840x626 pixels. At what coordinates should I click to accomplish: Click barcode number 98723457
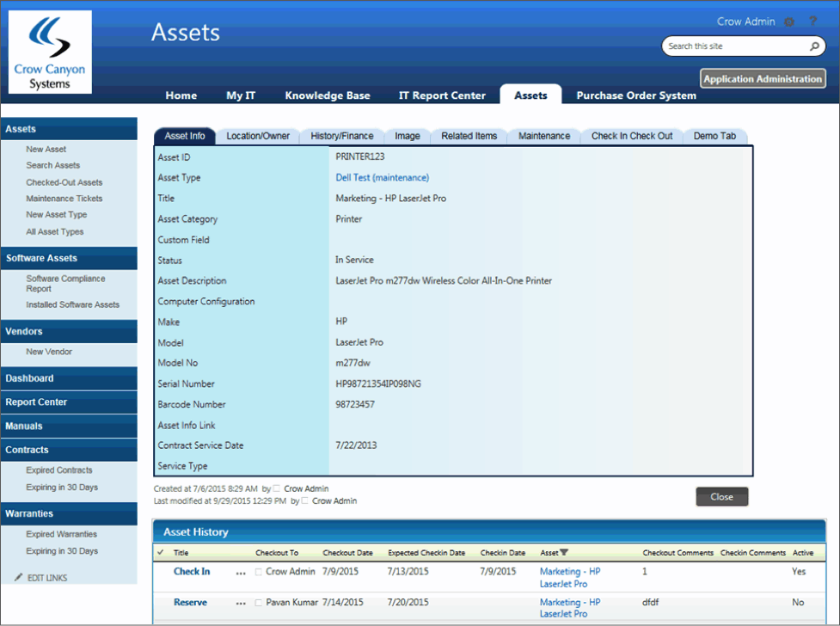point(355,404)
